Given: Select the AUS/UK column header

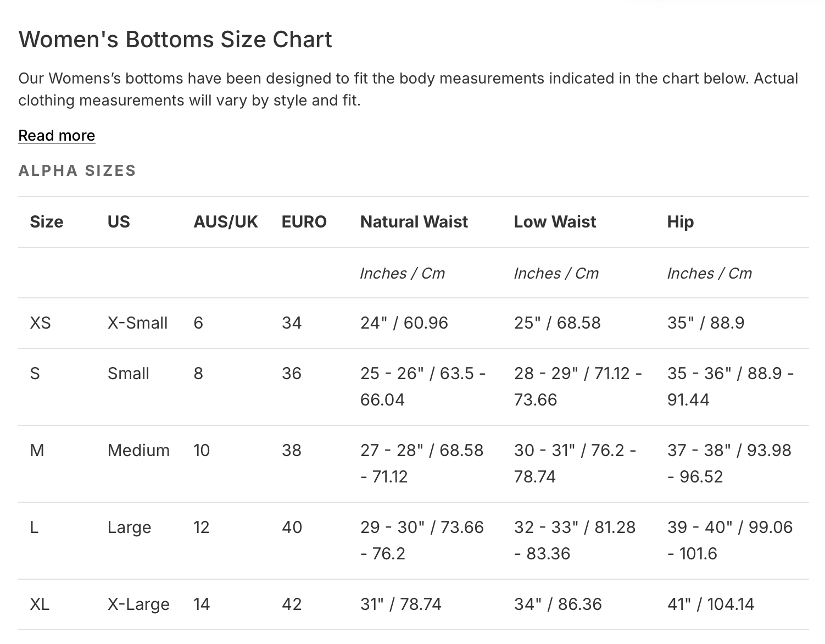Looking at the screenshot, I should point(225,222).
